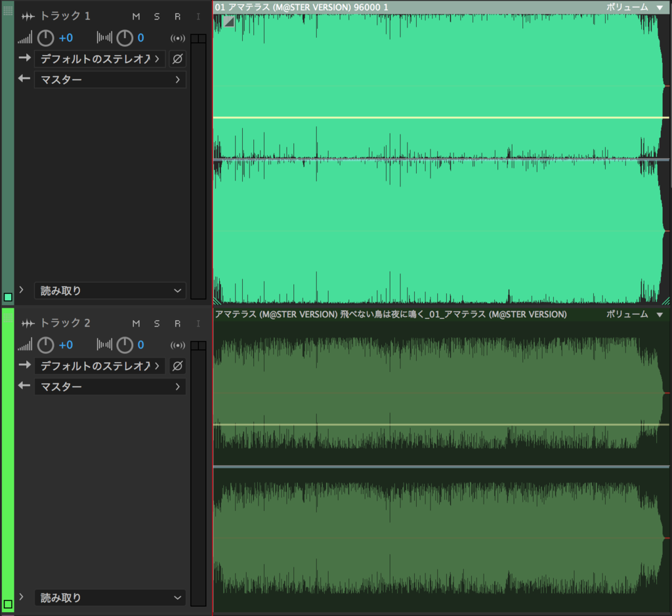Click the Track 2 pan value 0
Viewport: 672px width, 616px height.
pyautogui.click(x=140, y=345)
